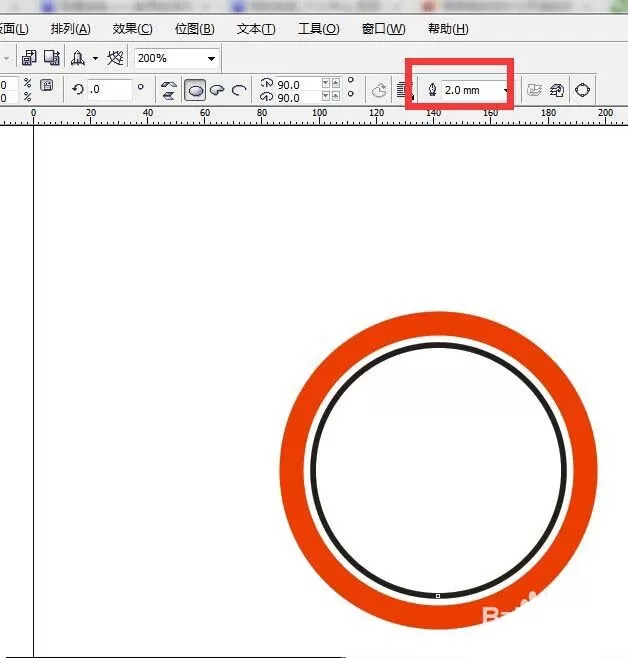Open the 200% zoom level dropdown

pyautogui.click(x=211, y=58)
